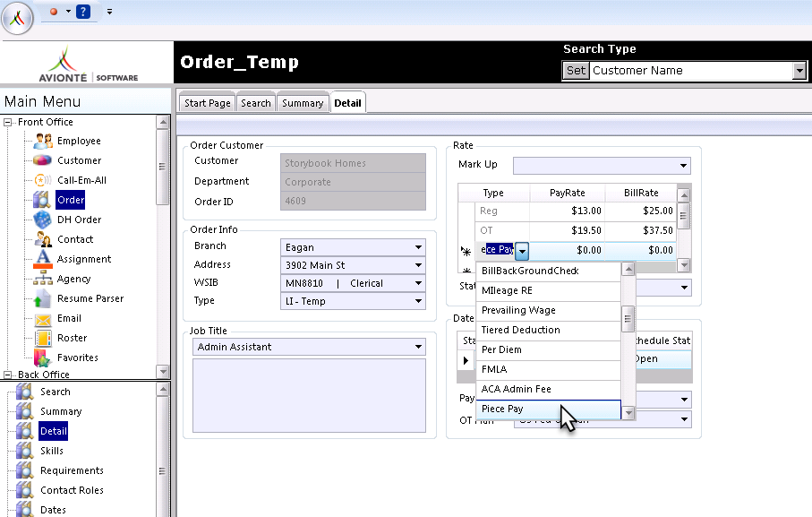Open the Agency icon

click(42, 279)
